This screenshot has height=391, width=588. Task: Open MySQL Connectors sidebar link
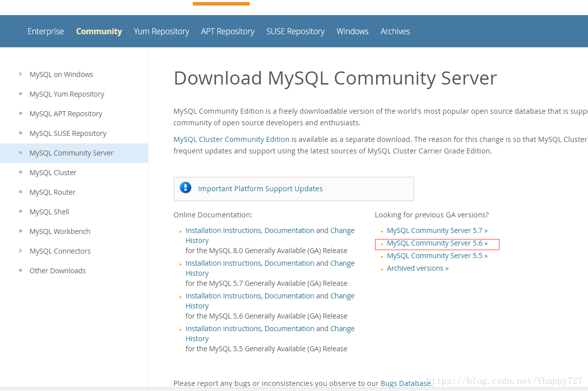pyautogui.click(x=60, y=251)
